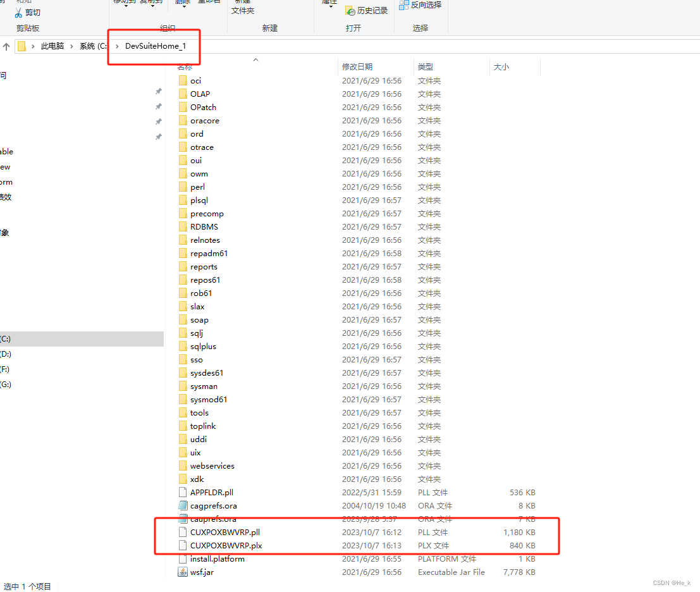
Task: Unpin the fourth pinned sidebar item
Action: 158,136
